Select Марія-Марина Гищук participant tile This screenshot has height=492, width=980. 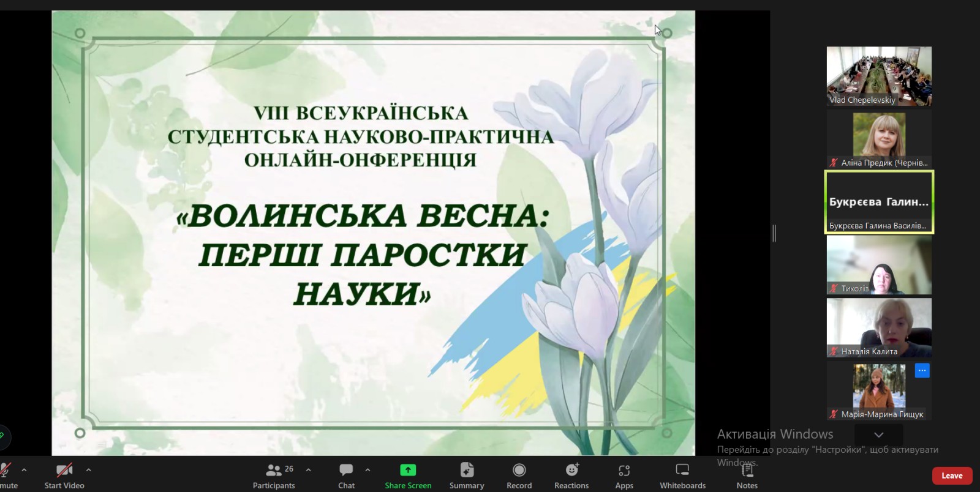point(879,391)
